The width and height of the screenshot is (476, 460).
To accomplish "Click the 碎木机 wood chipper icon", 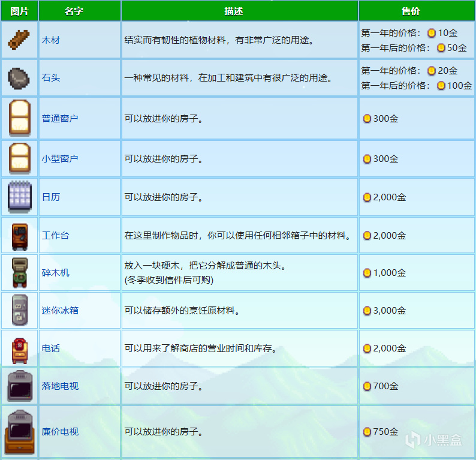I will (x=20, y=273).
